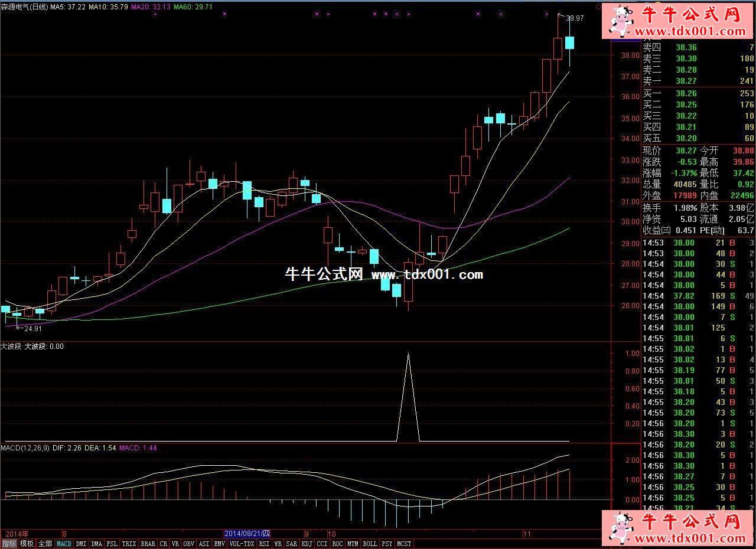Click the cow mascot logo top right

tap(621, 21)
